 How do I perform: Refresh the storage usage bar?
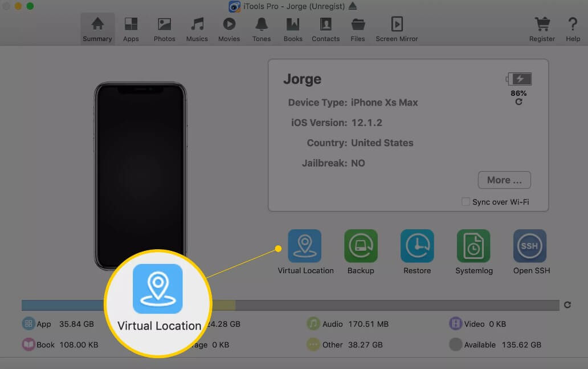[567, 305]
